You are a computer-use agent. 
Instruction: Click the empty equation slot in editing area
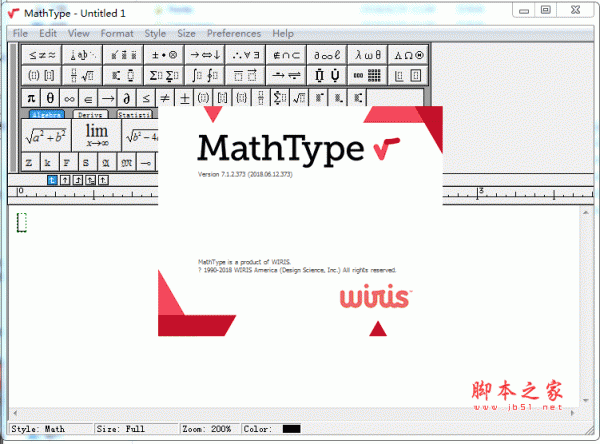[x=22, y=222]
